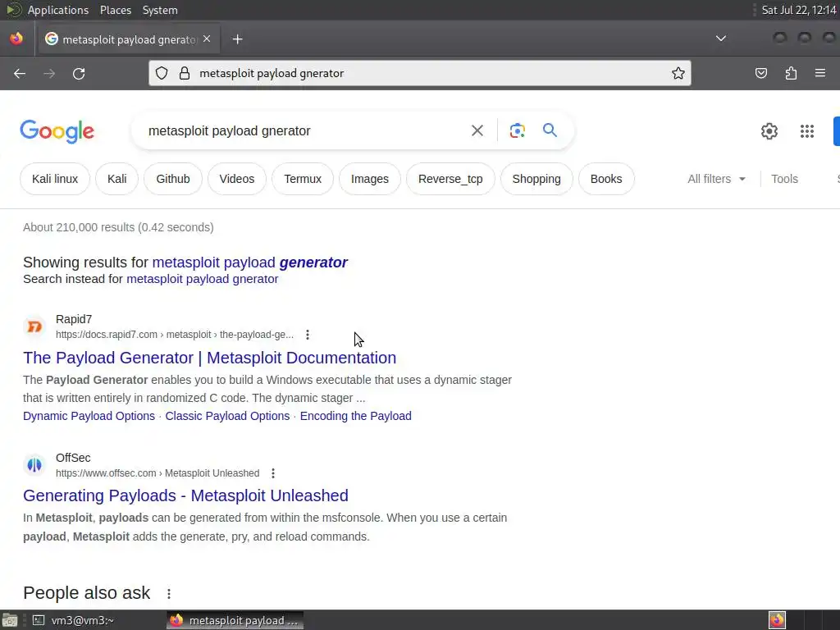Open the Classic Payload Options sitelink
The image size is (840, 630).
227,416
